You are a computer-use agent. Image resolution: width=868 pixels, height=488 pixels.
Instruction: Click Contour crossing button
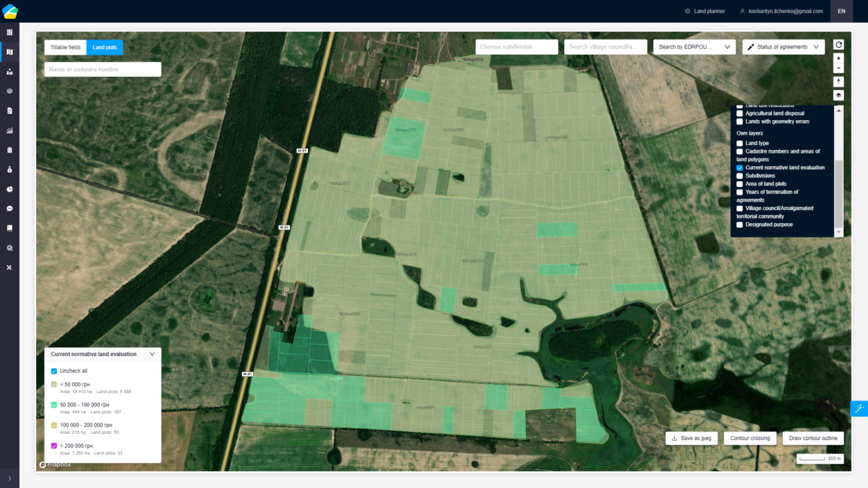750,438
